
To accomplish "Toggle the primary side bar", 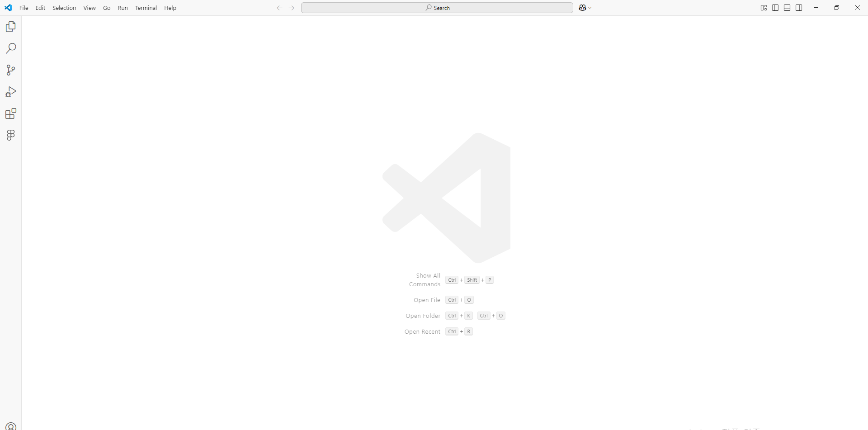I will click(775, 8).
